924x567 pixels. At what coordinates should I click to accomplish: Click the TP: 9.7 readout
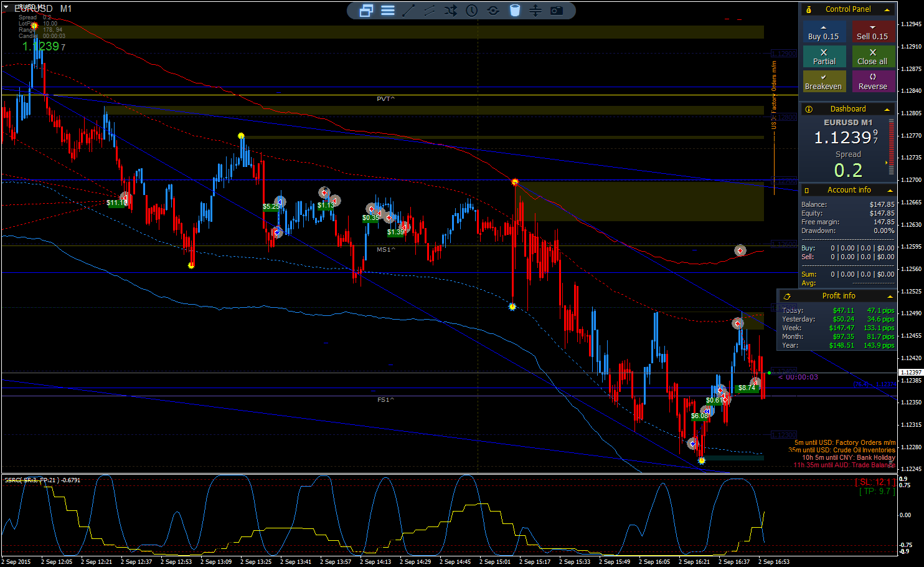(x=877, y=492)
